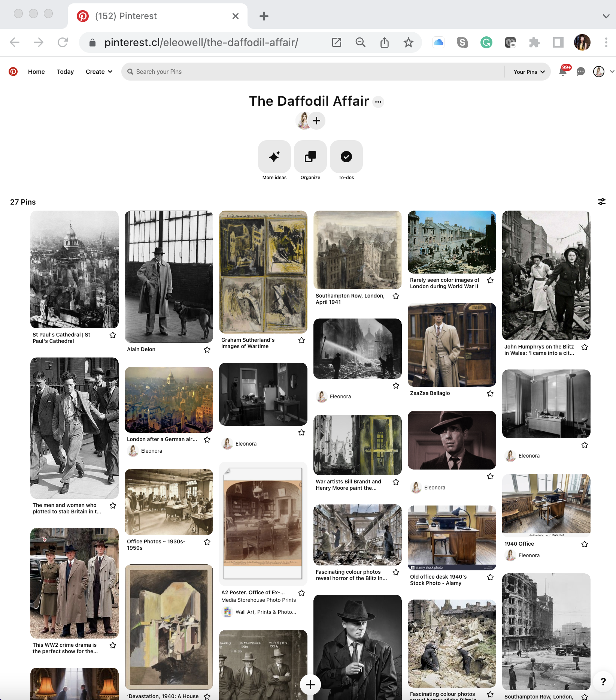Click the Organize pins icon

310,157
